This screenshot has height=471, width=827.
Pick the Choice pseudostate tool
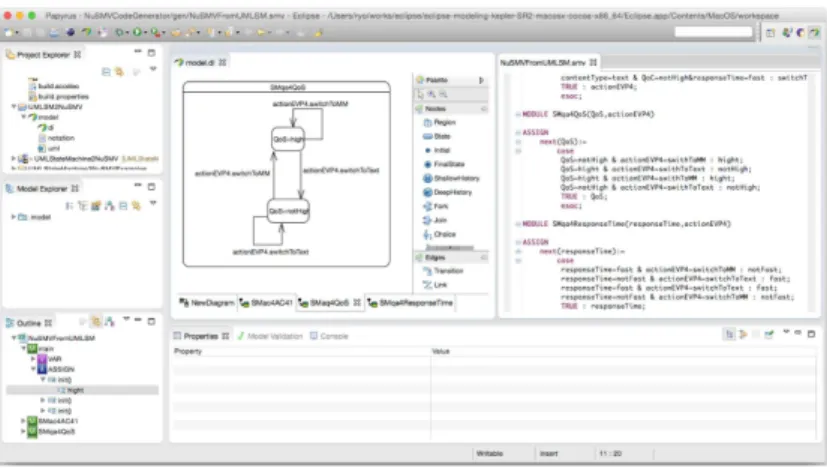[x=439, y=234]
